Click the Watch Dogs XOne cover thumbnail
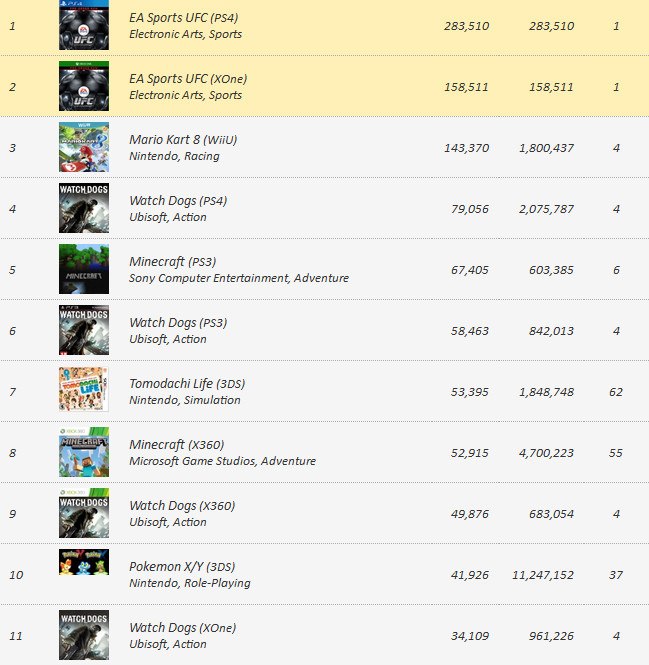The height and width of the screenshot is (665, 649). tap(84, 635)
